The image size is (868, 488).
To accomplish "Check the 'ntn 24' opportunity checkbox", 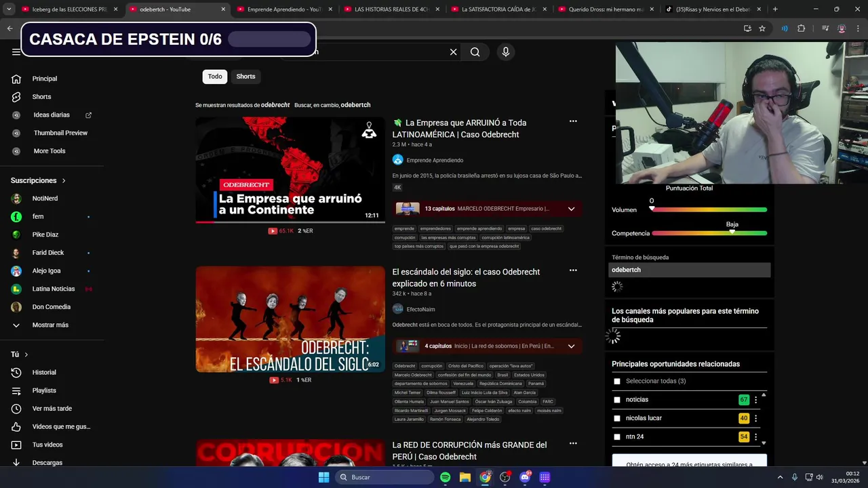I will point(617,436).
